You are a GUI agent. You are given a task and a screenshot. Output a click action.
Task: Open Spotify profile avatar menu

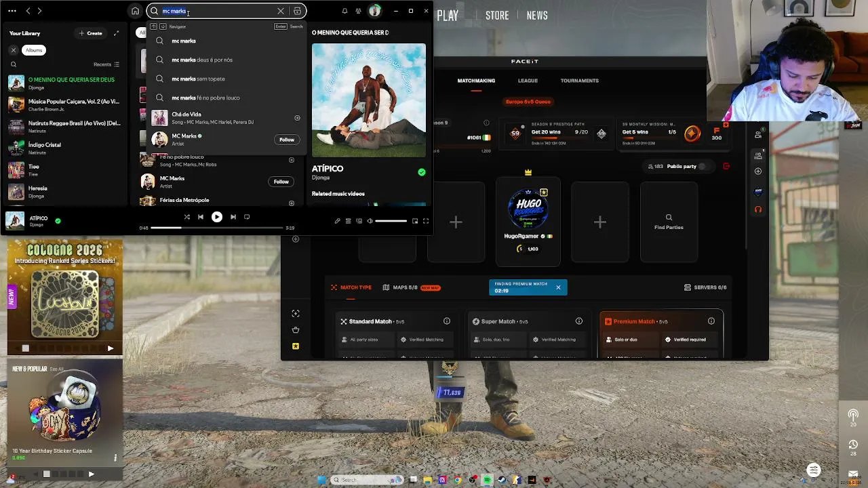pos(374,11)
